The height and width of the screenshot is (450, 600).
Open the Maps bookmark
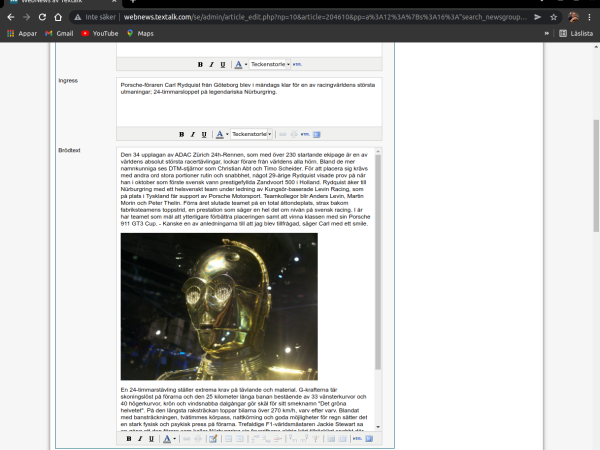pyautogui.click(x=140, y=34)
